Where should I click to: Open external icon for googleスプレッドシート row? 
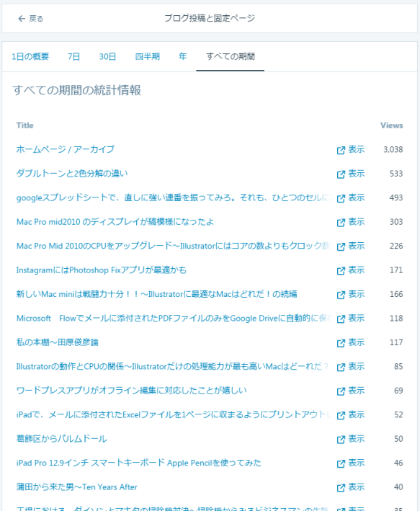(x=341, y=198)
